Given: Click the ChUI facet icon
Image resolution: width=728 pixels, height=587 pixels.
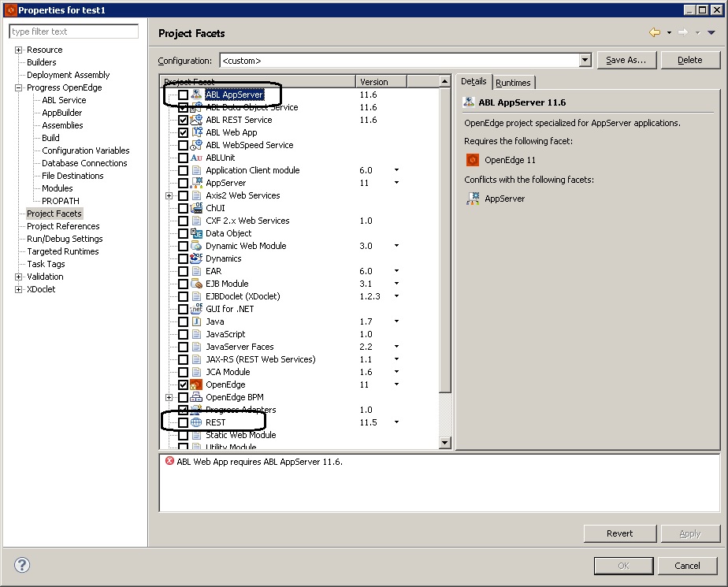Looking at the screenshot, I should pyautogui.click(x=196, y=207).
